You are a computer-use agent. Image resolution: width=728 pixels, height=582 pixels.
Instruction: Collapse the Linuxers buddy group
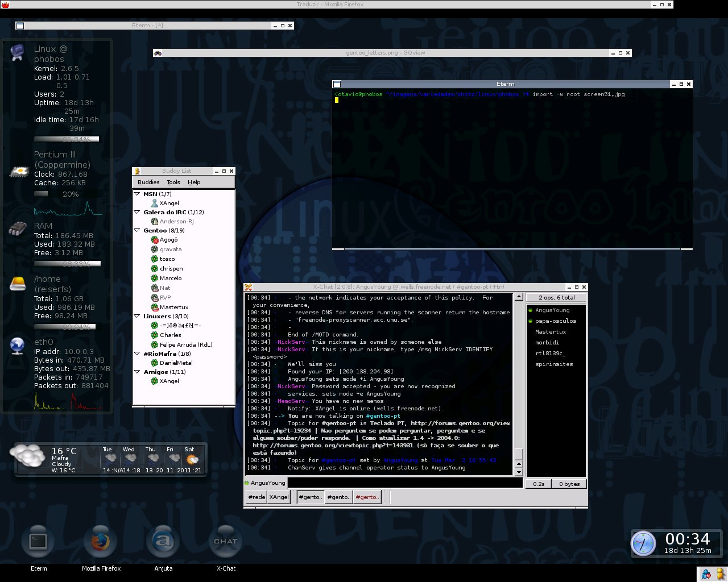coord(137,316)
